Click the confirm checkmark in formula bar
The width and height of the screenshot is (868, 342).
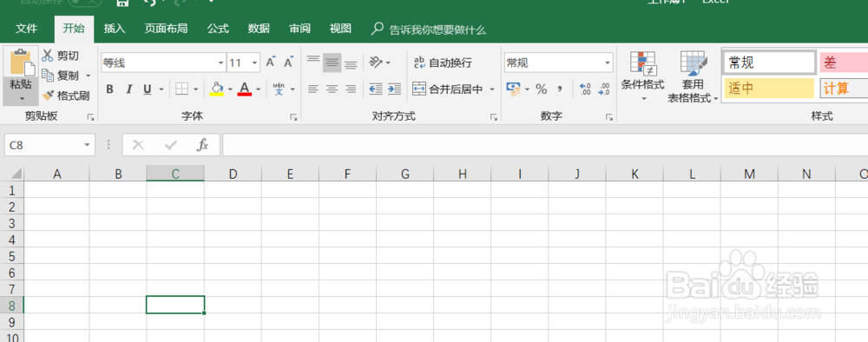tap(171, 145)
